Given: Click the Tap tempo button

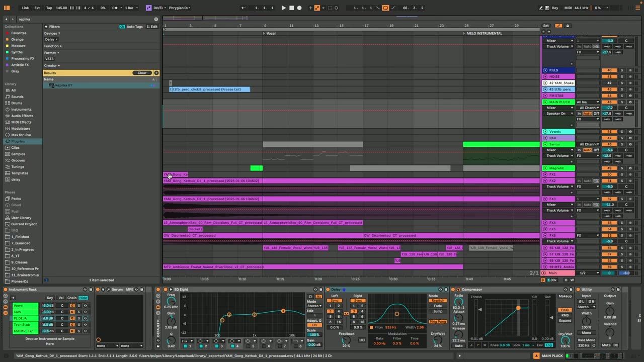Looking at the screenshot, I should (49, 8).
